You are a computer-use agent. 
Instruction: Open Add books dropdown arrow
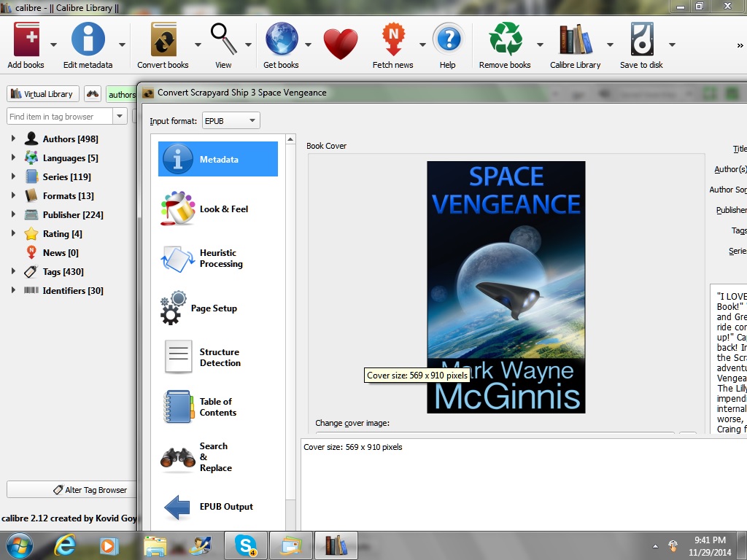tap(53, 44)
